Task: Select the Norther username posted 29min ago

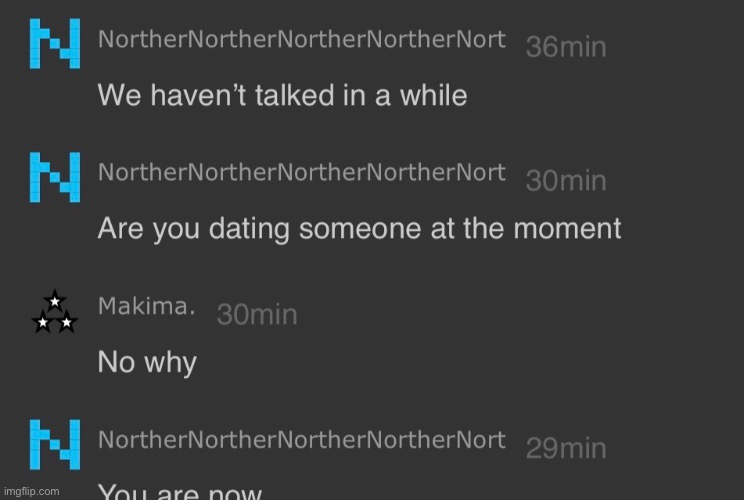Action: click(301, 439)
